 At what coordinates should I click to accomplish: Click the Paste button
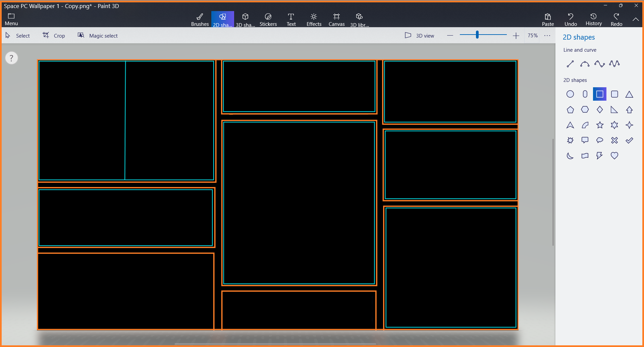pos(548,19)
